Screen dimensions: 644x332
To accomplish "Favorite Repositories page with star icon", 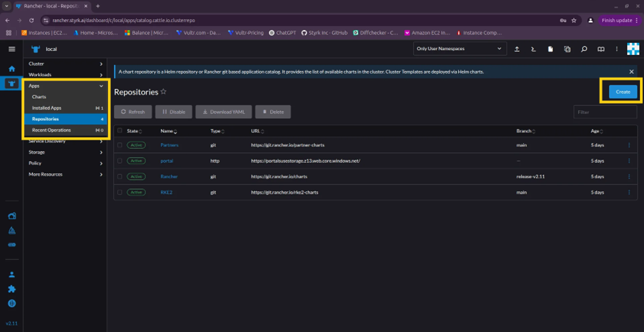I will click(x=164, y=92).
